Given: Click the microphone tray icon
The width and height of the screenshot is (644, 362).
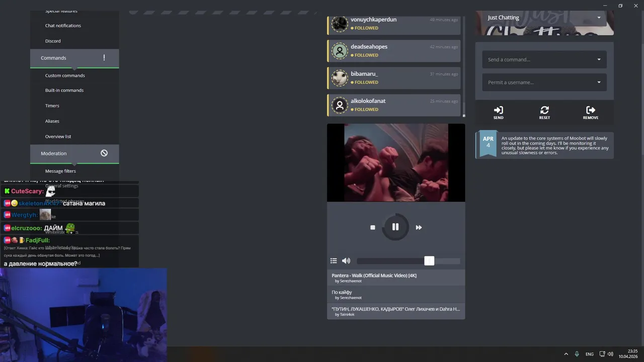Looking at the screenshot, I should click(x=577, y=354).
